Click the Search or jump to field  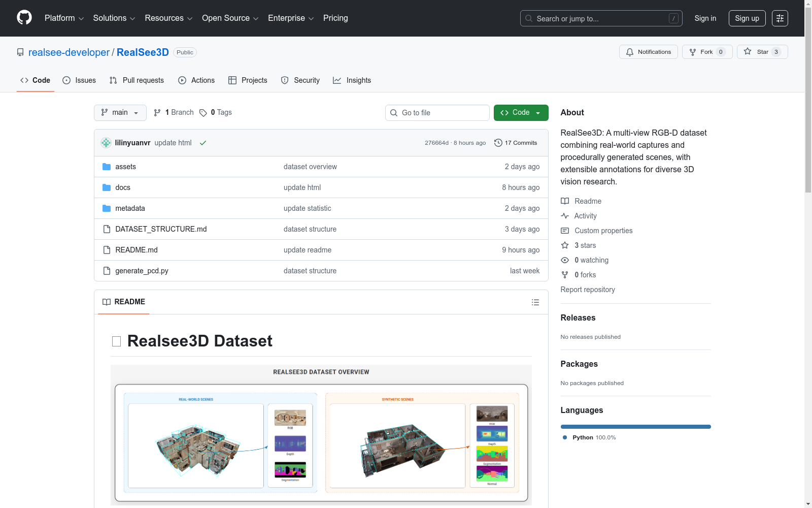(601, 18)
